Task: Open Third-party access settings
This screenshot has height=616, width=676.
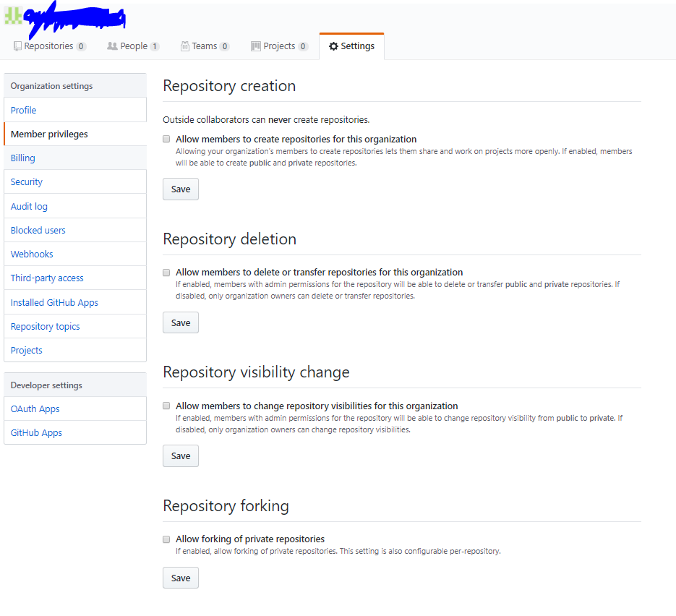Action: point(75,278)
